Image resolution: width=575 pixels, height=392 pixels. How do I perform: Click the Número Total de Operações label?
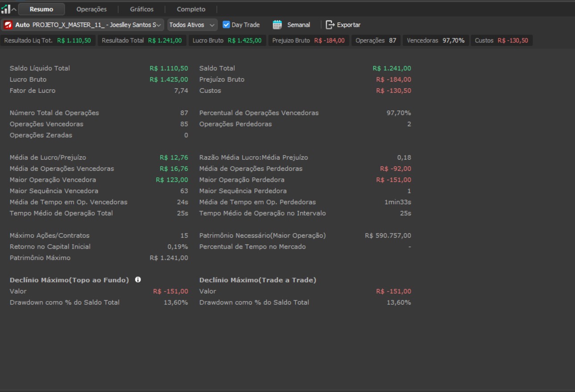click(x=54, y=113)
